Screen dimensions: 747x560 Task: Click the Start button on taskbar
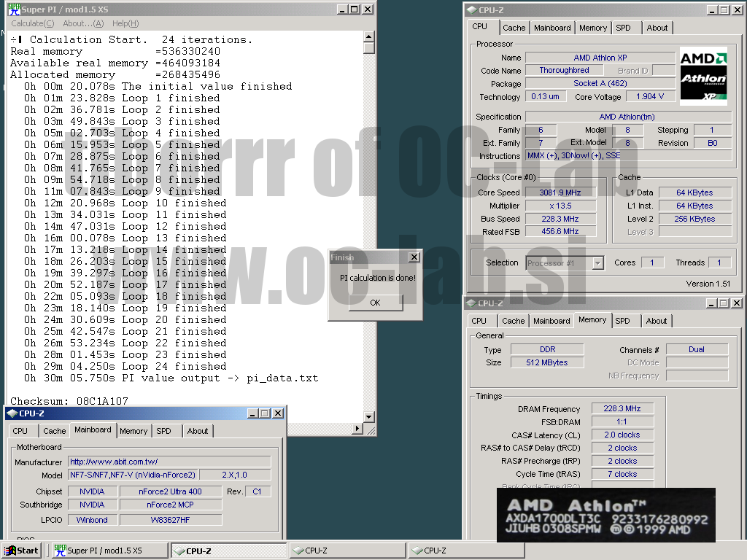21,551
